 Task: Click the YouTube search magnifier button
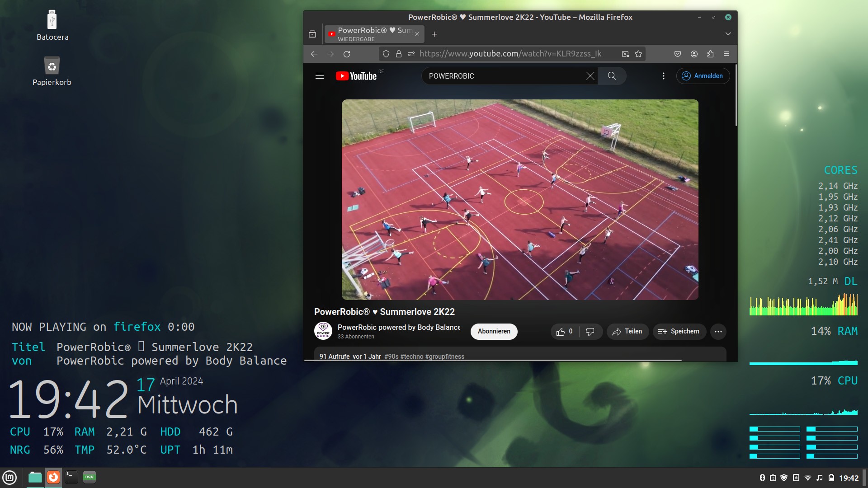612,76
